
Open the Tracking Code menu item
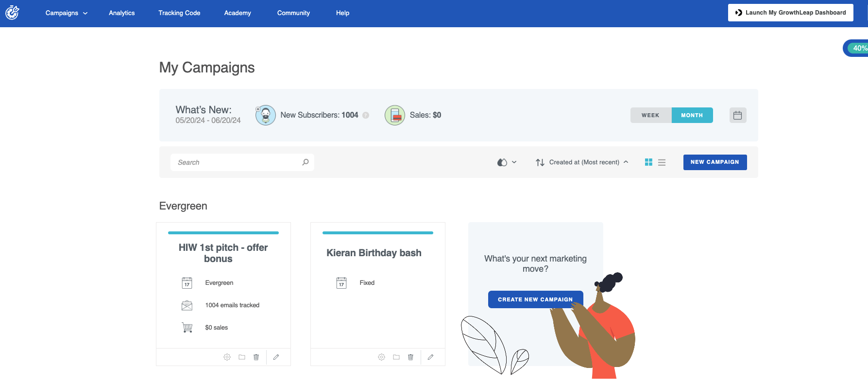[179, 13]
